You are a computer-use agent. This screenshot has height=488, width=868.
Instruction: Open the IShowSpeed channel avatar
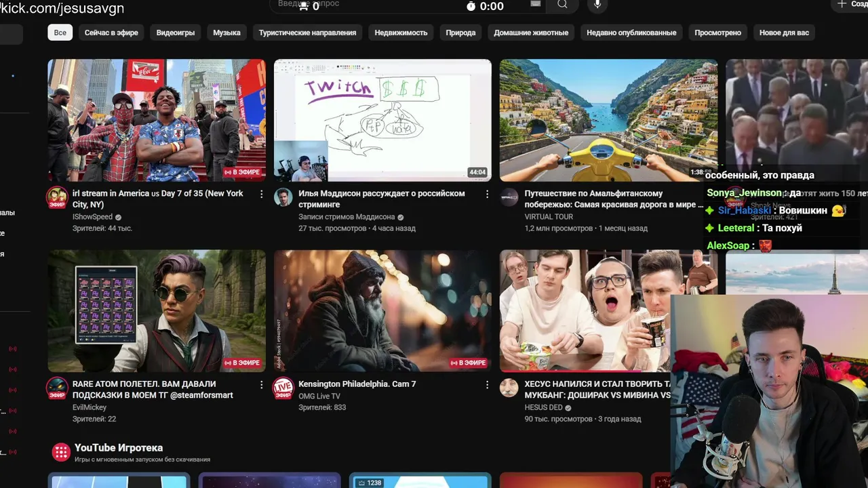click(x=57, y=197)
